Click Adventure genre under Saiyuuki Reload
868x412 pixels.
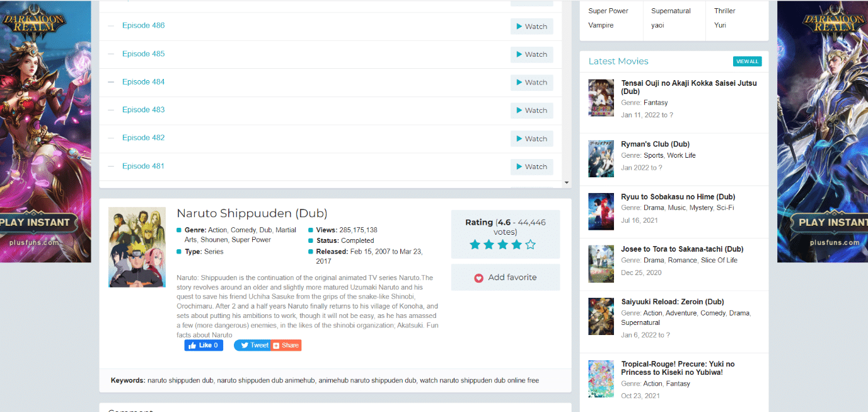(681, 313)
